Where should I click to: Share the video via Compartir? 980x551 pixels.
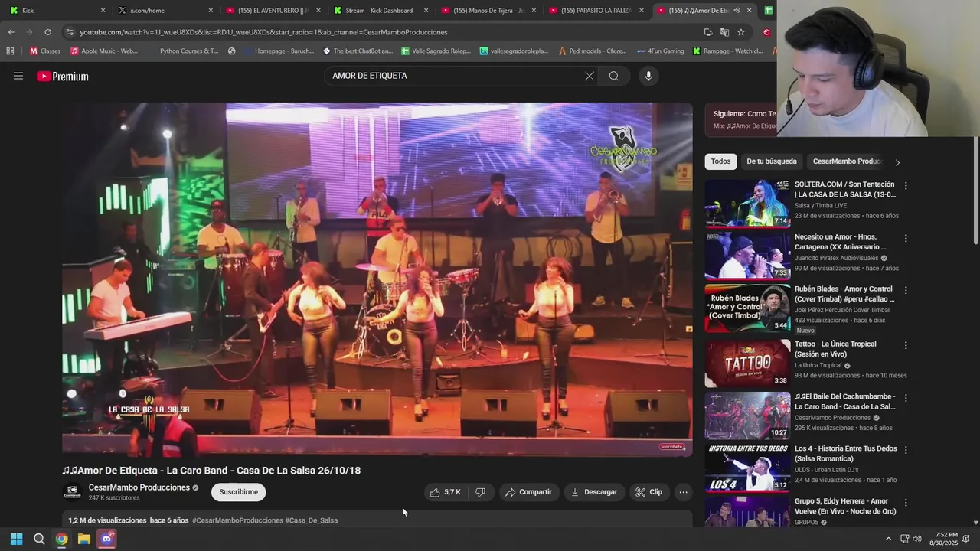coord(528,492)
